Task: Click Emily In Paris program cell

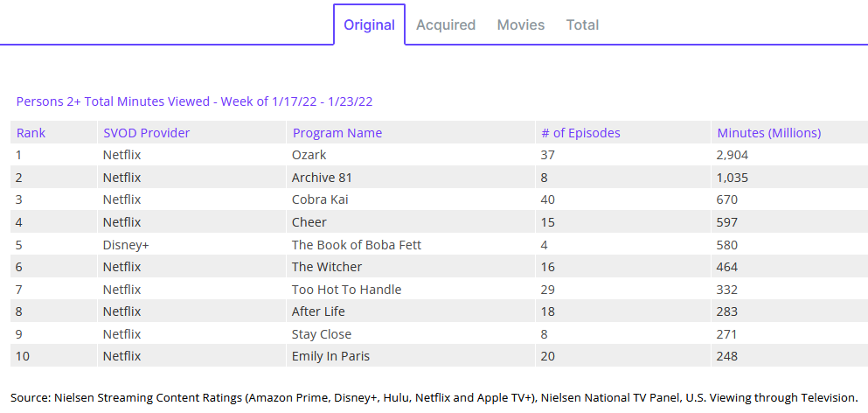Action: pos(330,356)
